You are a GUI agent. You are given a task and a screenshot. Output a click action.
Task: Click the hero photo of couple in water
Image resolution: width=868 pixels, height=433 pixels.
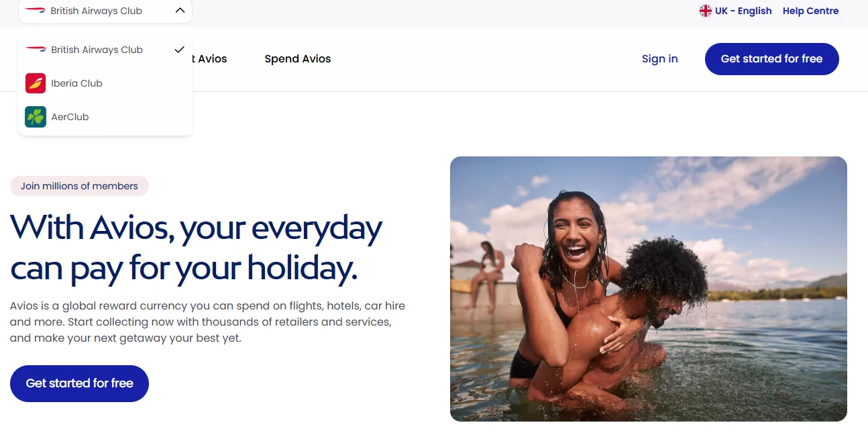coord(649,289)
